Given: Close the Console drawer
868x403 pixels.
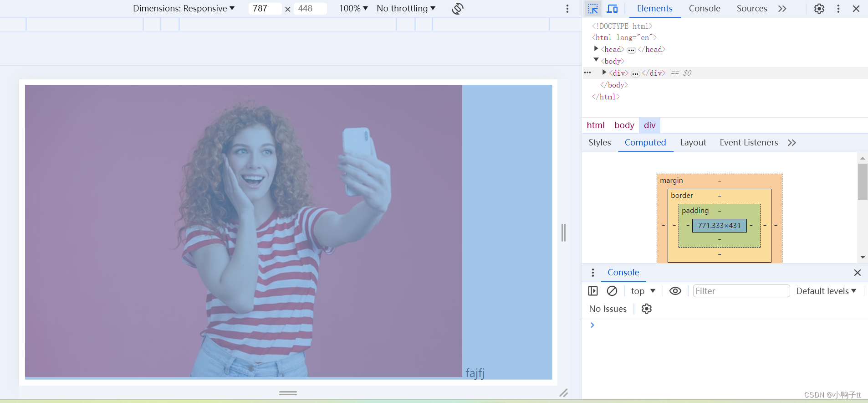Looking at the screenshot, I should 857,273.
